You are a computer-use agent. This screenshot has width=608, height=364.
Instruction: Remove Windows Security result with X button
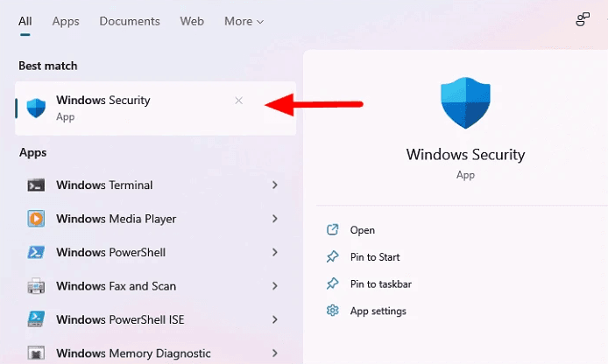coord(239,101)
